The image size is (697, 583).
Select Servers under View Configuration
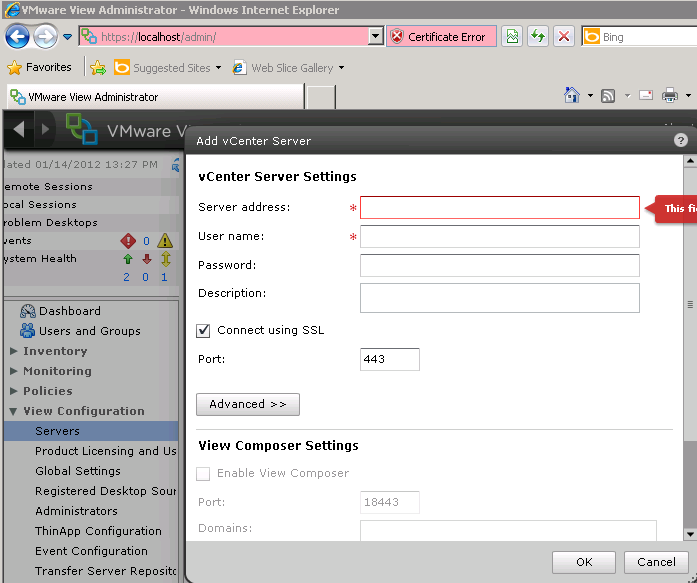pyautogui.click(x=91, y=431)
